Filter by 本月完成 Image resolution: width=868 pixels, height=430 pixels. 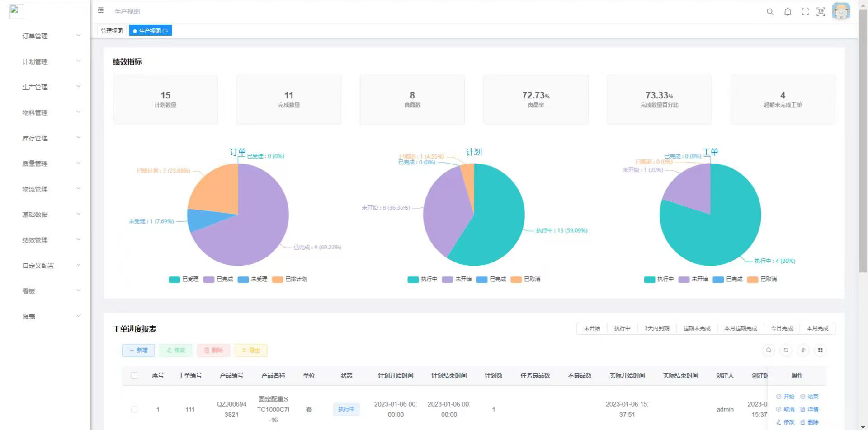[x=817, y=328]
